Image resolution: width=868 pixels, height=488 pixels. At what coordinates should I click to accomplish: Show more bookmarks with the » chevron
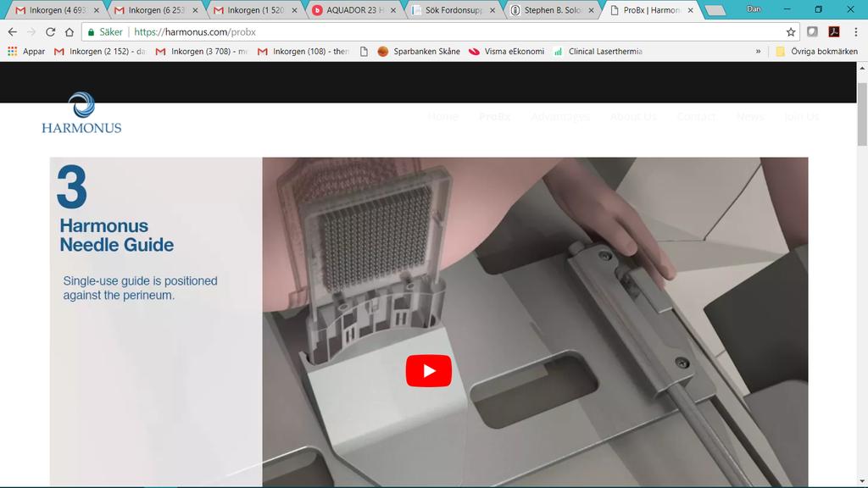point(758,52)
